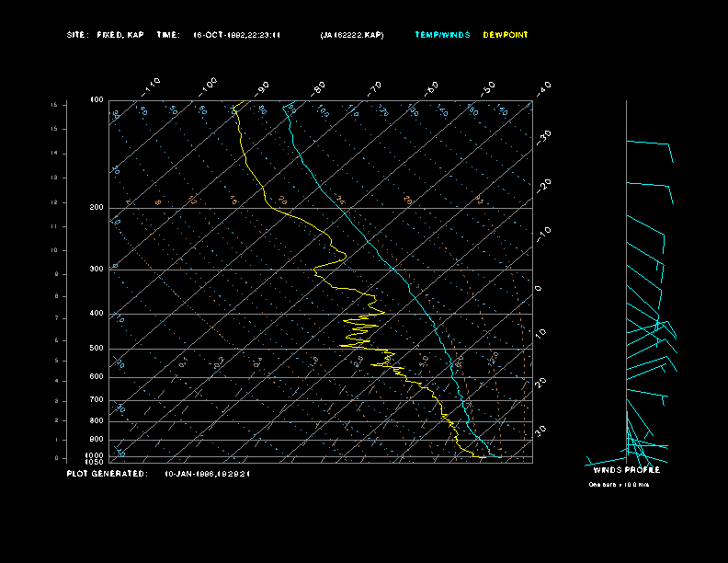
Task: Click the PLOT GENERATED label
Action: pos(106,474)
